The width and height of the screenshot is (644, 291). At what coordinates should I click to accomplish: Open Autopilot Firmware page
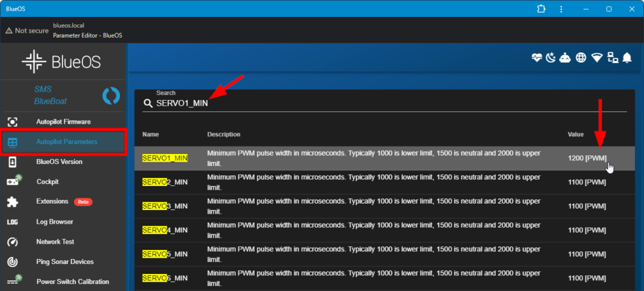63,121
